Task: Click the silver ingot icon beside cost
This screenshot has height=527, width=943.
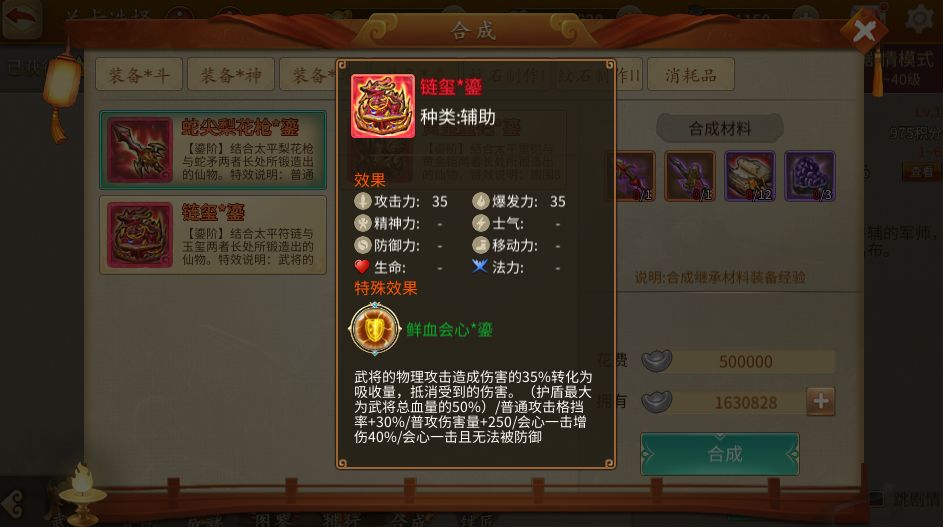Action: pos(656,360)
